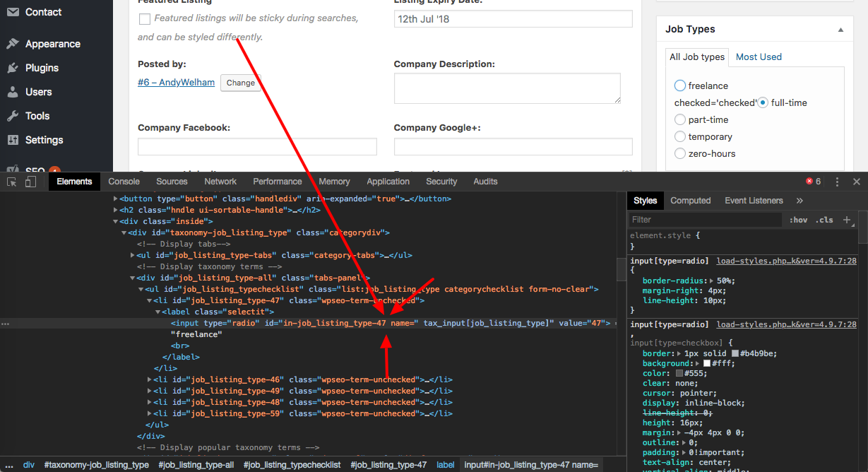The height and width of the screenshot is (472, 868).
Task: Check the Featured Listing checkbox
Action: 145,19
